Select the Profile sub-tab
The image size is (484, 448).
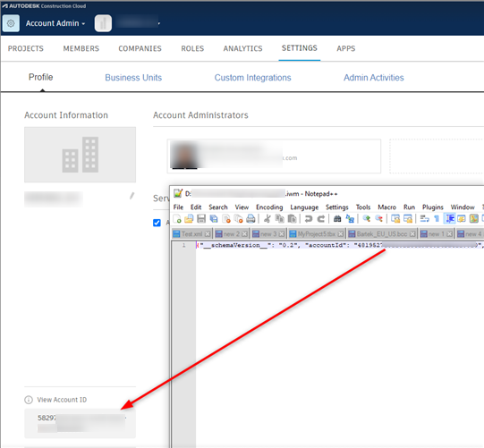[x=41, y=77]
